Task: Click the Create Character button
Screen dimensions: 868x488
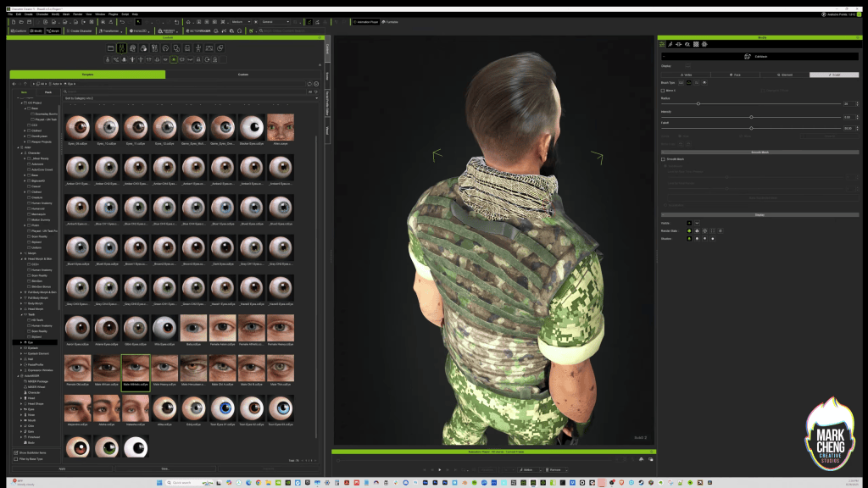Action: [x=79, y=31]
